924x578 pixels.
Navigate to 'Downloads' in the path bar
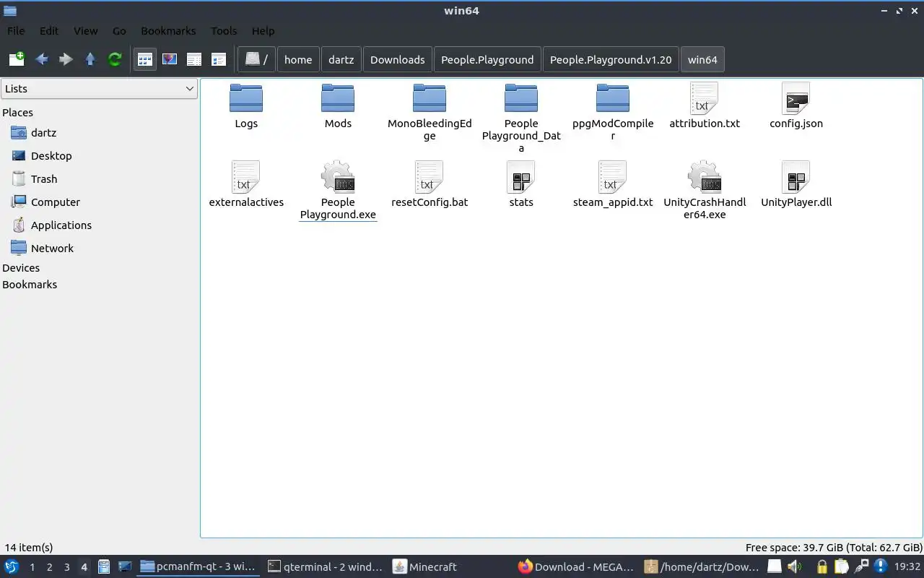(x=398, y=60)
